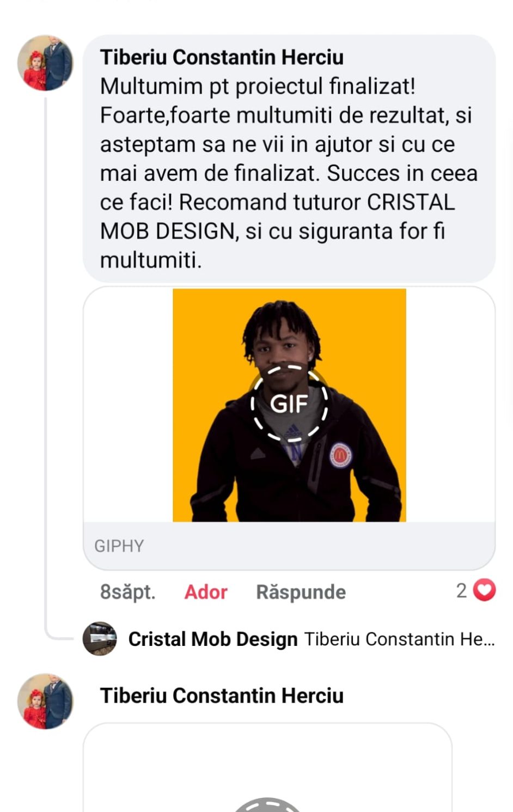Image resolution: width=513 pixels, height=812 pixels.
Task: Open the GIPHY source label
Action: tap(119, 546)
